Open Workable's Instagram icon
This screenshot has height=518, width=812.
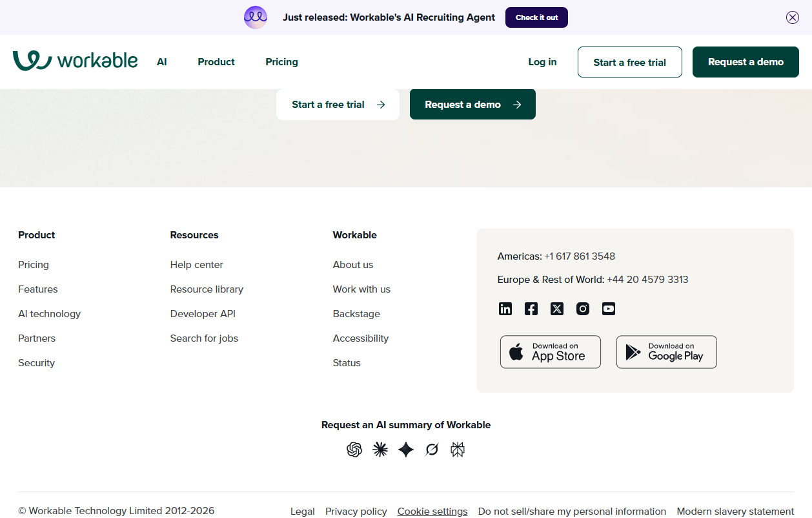point(583,309)
